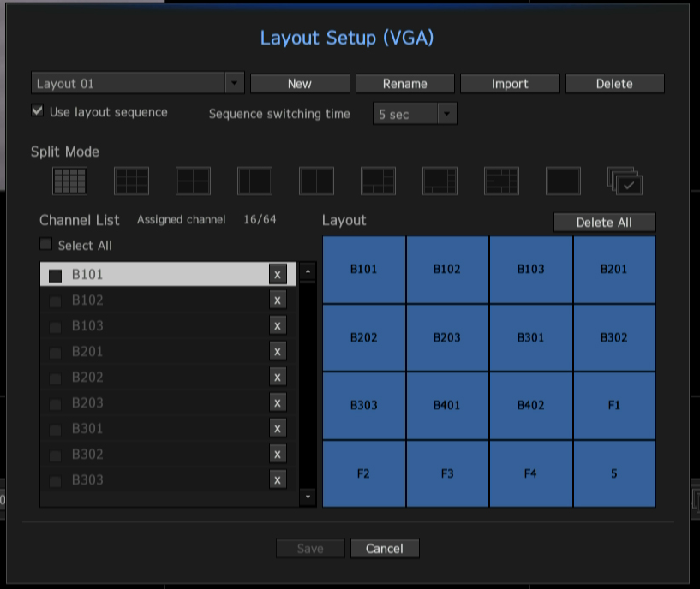700x589 pixels.
Task: Choose the 13-split mode with center pane
Action: coord(501,181)
